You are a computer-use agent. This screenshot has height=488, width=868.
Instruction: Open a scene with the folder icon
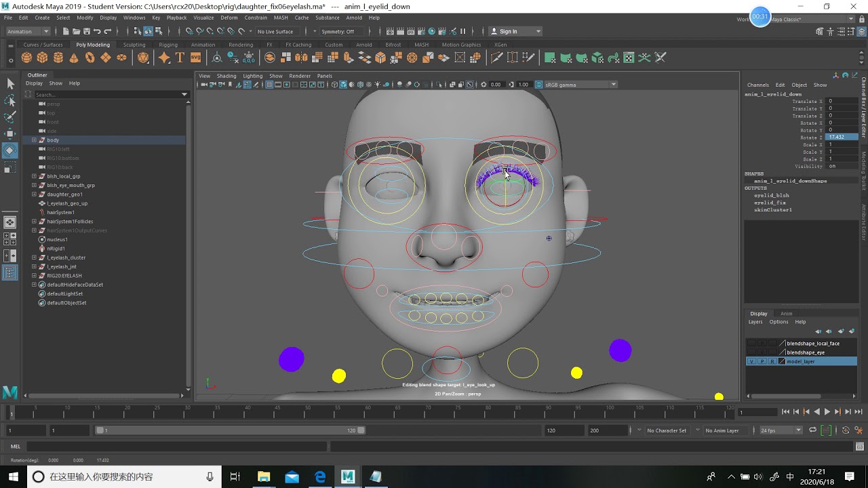(76, 31)
